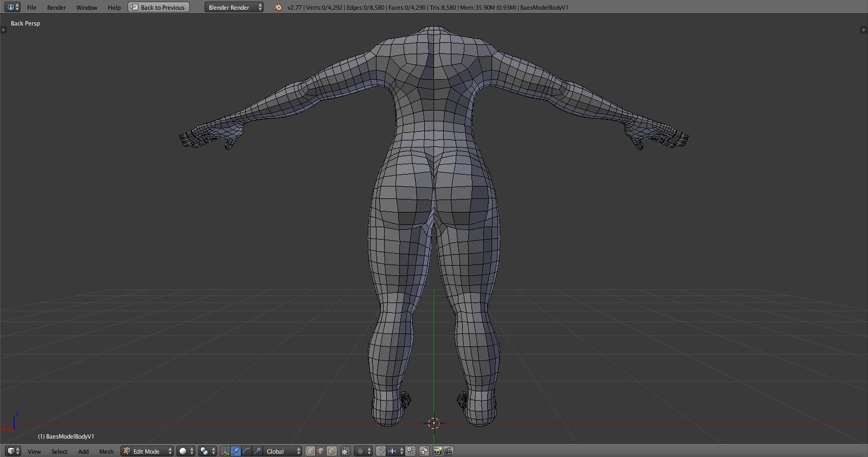Screen dimensions: 868x457
Task: Click the Verts:0/4,292 statistic in the header
Action: pyautogui.click(x=324, y=8)
